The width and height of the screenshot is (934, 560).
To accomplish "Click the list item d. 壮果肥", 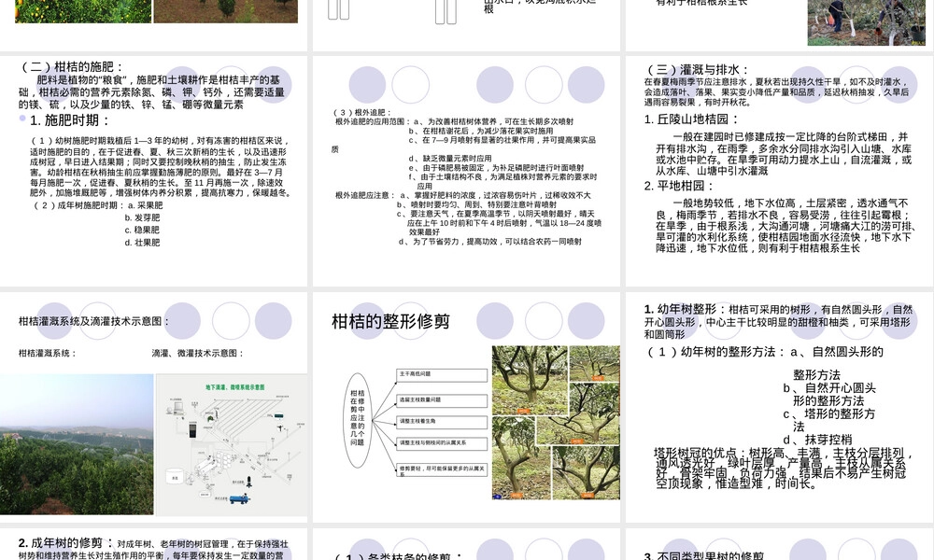I will coord(142,243).
